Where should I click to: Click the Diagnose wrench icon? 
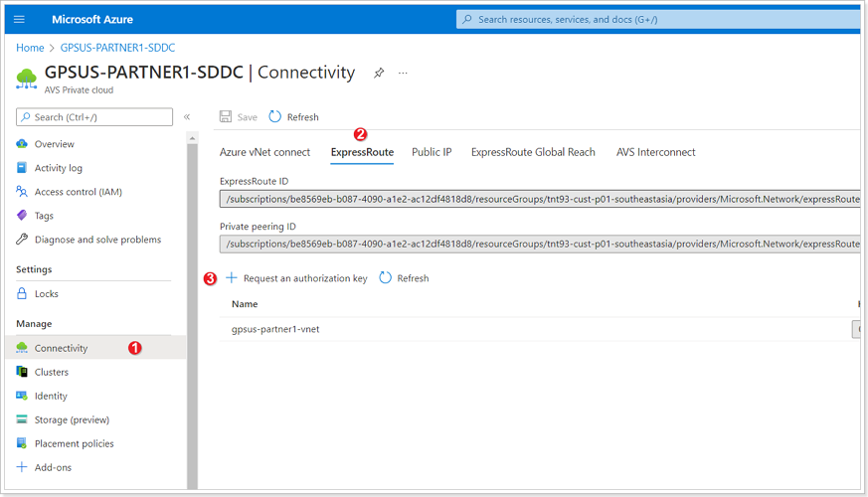[x=22, y=240]
